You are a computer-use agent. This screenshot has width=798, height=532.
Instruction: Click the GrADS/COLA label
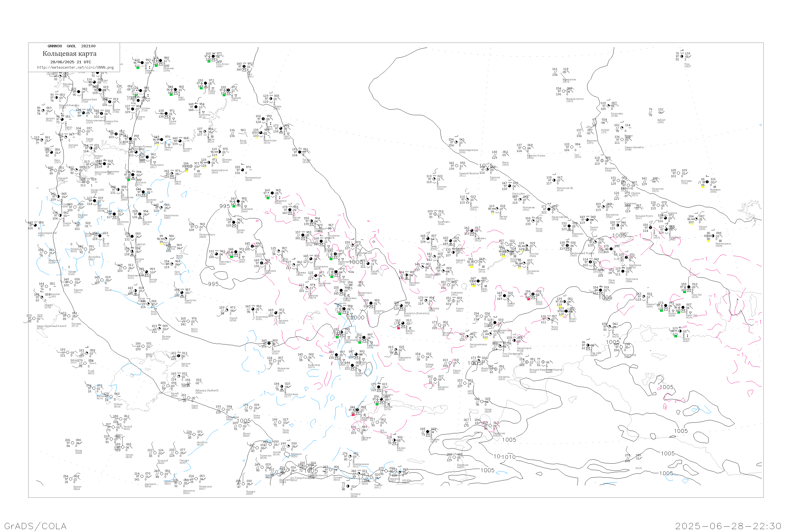pyautogui.click(x=35, y=526)
